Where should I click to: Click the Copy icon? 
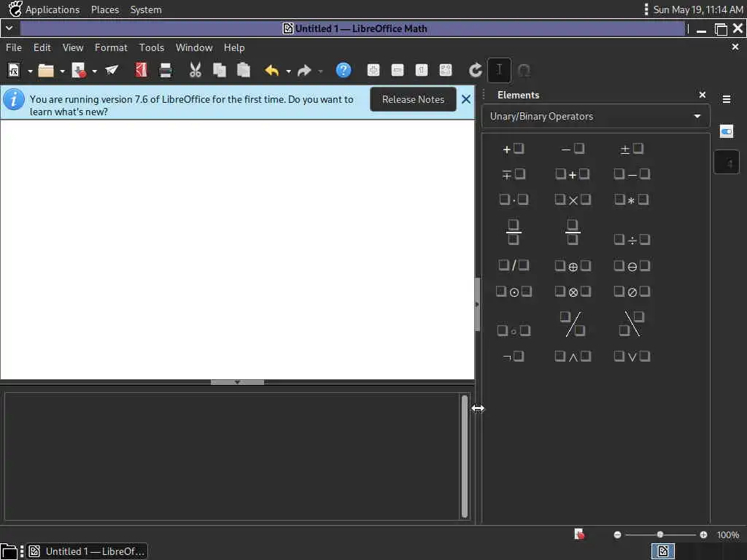click(x=220, y=71)
